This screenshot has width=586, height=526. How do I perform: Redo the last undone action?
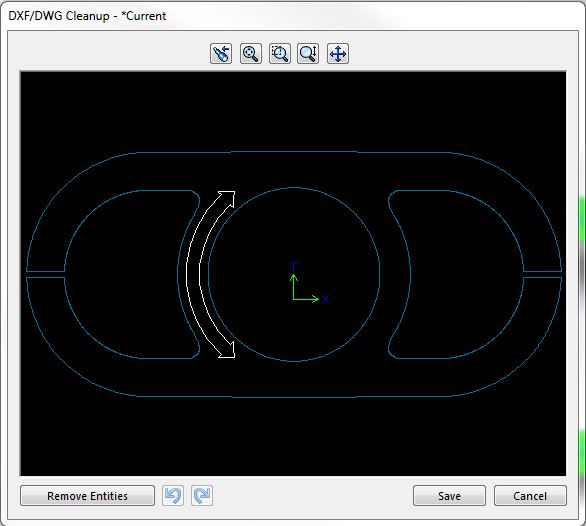(202, 496)
